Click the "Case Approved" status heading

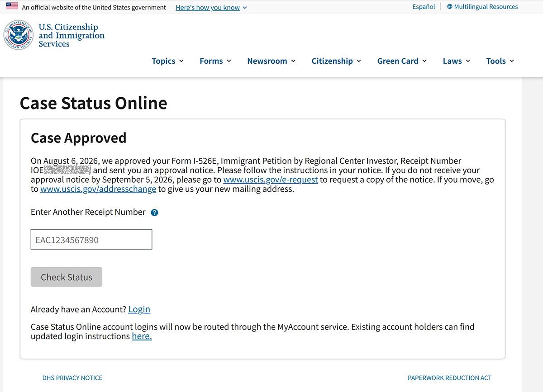79,138
